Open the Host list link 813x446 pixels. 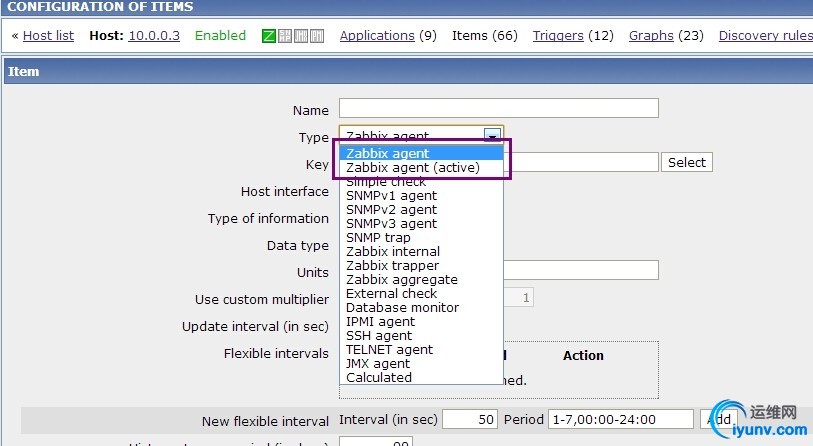(x=48, y=36)
